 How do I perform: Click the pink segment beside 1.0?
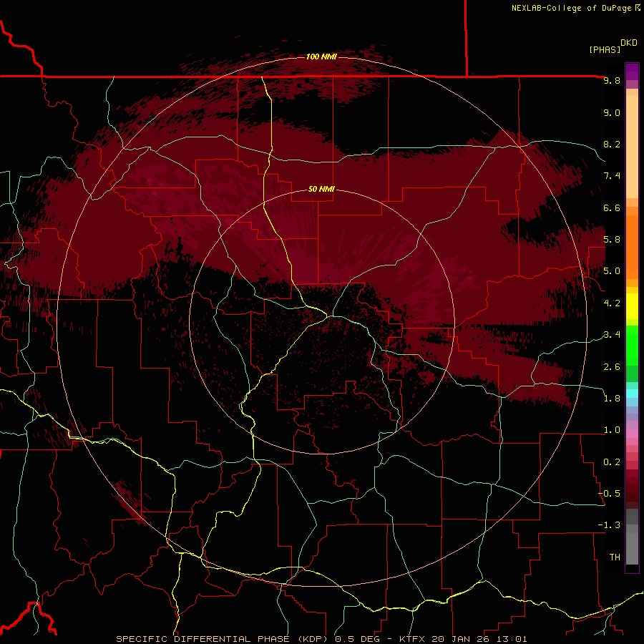click(x=632, y=434)
